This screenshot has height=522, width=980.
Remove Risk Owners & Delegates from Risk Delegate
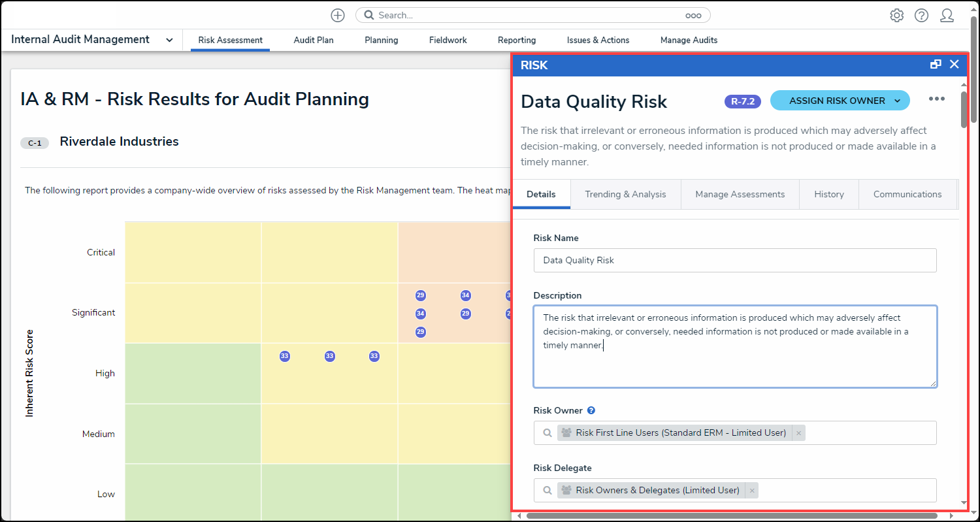[x=752, y=491]
